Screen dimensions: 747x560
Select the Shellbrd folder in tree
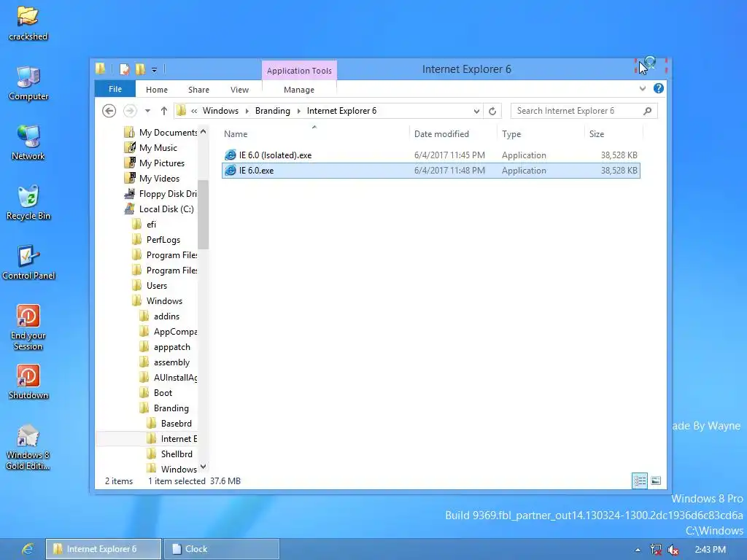169,454
